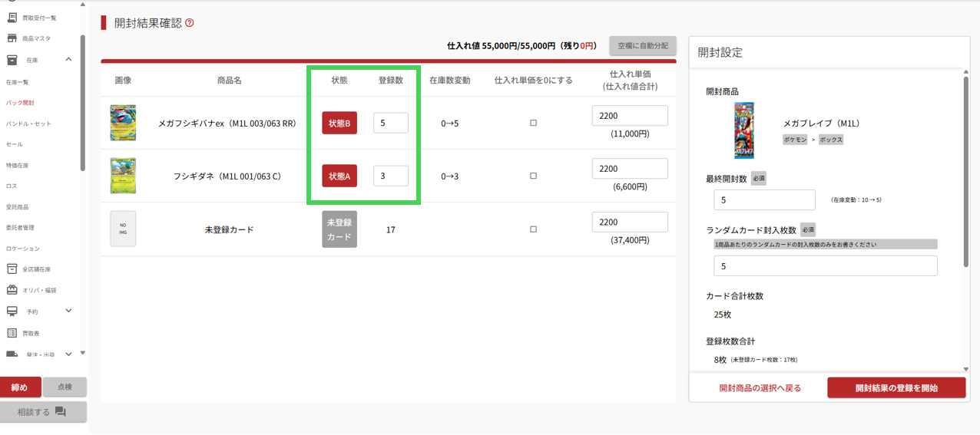Click the 最終開封数 input field

[764, 200]
